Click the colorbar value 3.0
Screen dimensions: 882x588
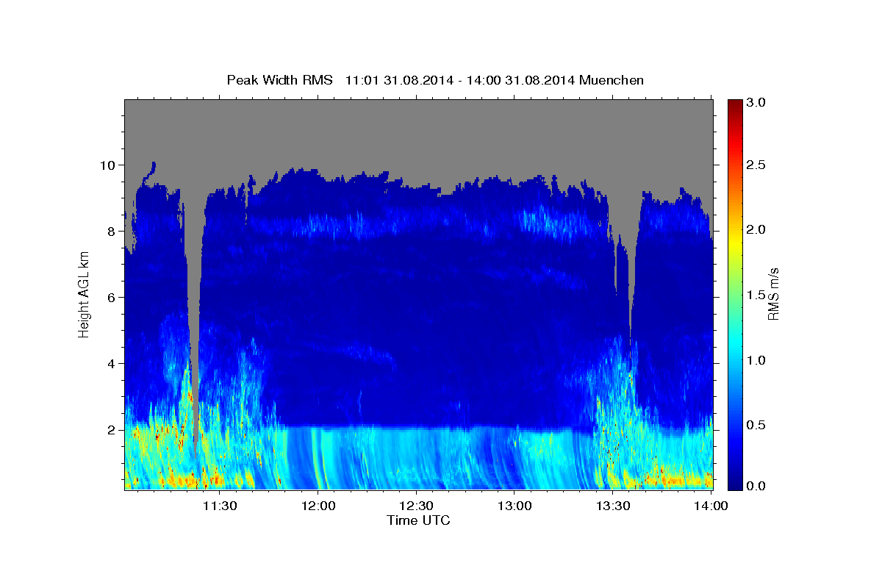click(757, 103)
